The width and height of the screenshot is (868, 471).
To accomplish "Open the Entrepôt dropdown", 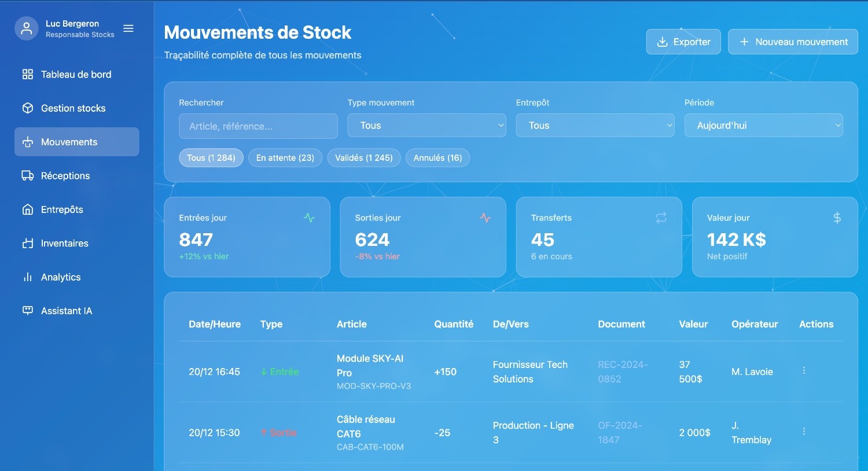I will coord(595,126).
